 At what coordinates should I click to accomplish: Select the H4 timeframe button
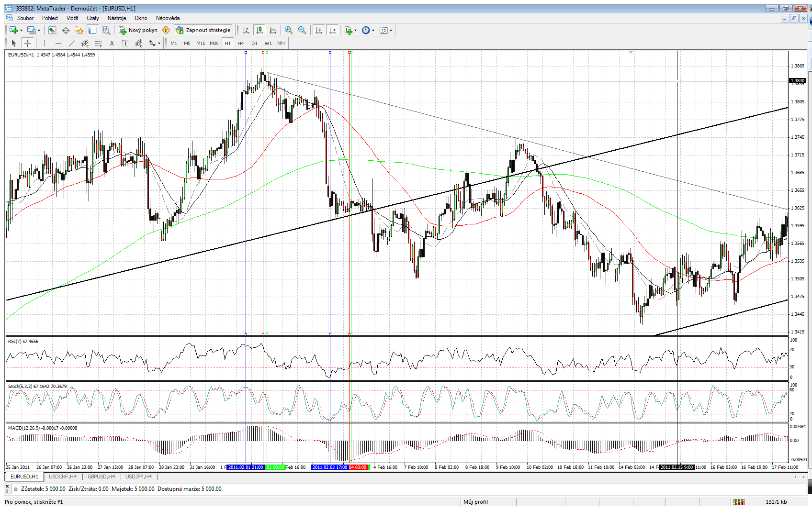(x=241, y=43)
